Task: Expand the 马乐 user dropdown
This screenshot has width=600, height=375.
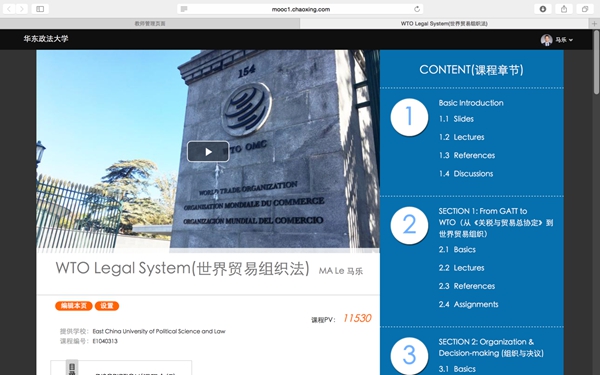Action: [564, 40]
